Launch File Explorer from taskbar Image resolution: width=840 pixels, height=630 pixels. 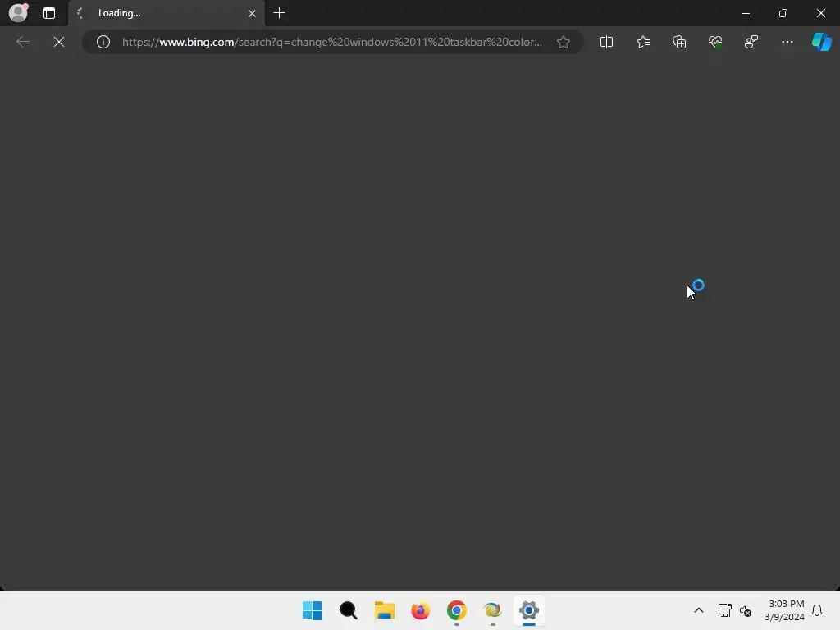384,610
